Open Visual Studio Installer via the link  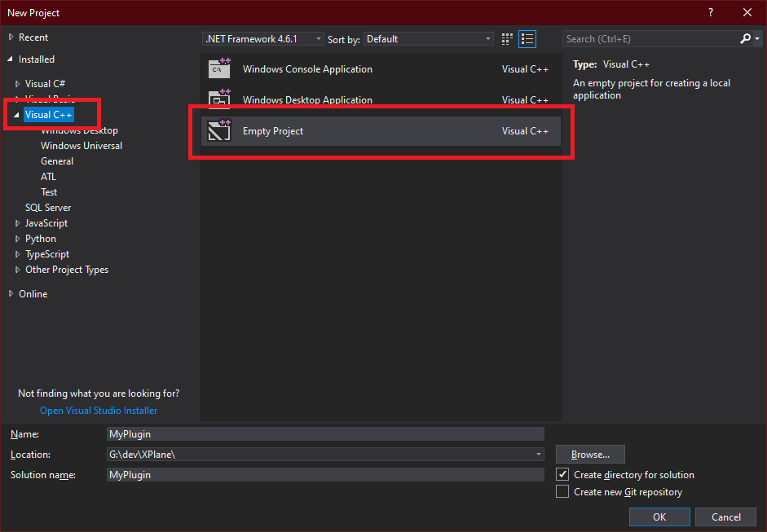click(98, 410)
